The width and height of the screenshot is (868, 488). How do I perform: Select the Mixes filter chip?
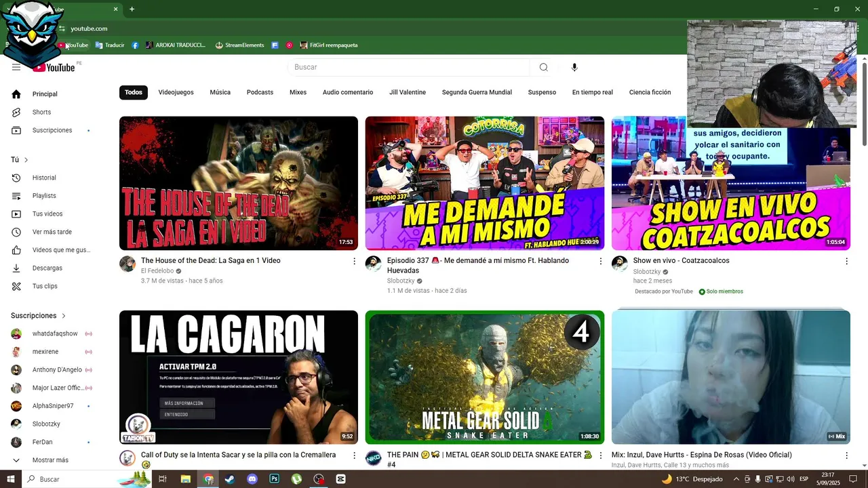[x=298, y=92]
